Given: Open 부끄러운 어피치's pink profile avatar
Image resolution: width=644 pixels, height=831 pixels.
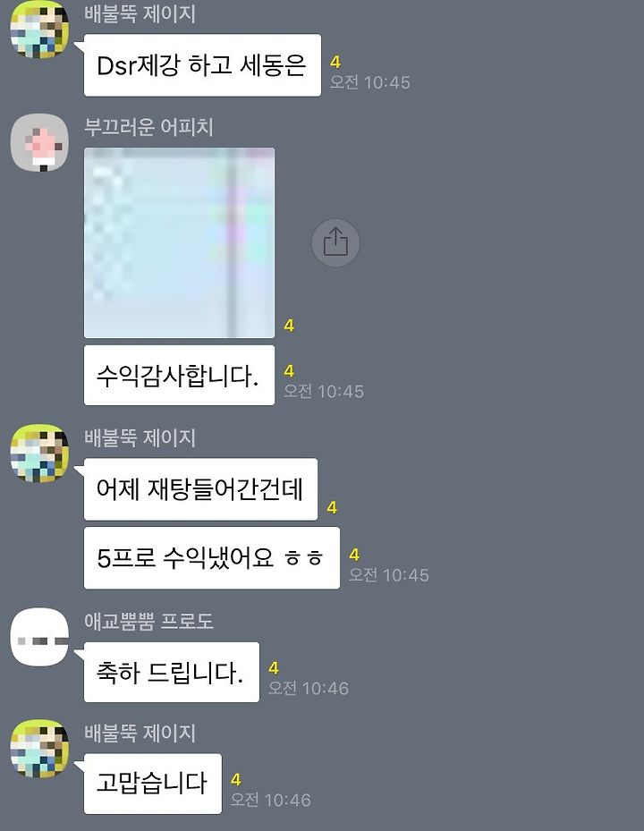Looking at the screenshot, I should coord(39,142).
